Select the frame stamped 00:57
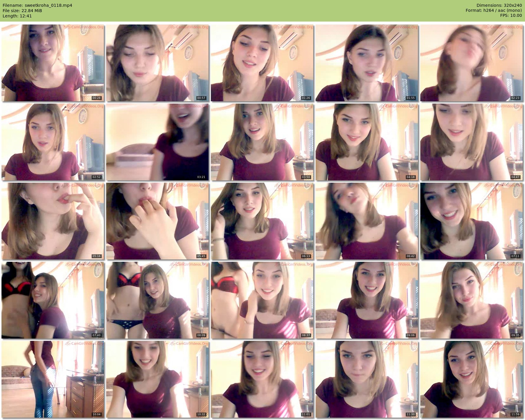The height and width of the screenshot is (420, 525). 157,63
